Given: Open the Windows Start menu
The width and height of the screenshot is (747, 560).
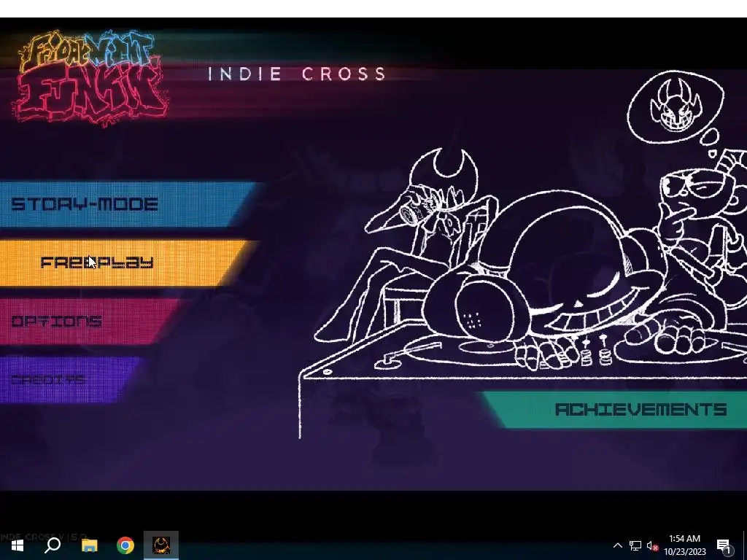Looking at the screenshot, I should point(18,545).
